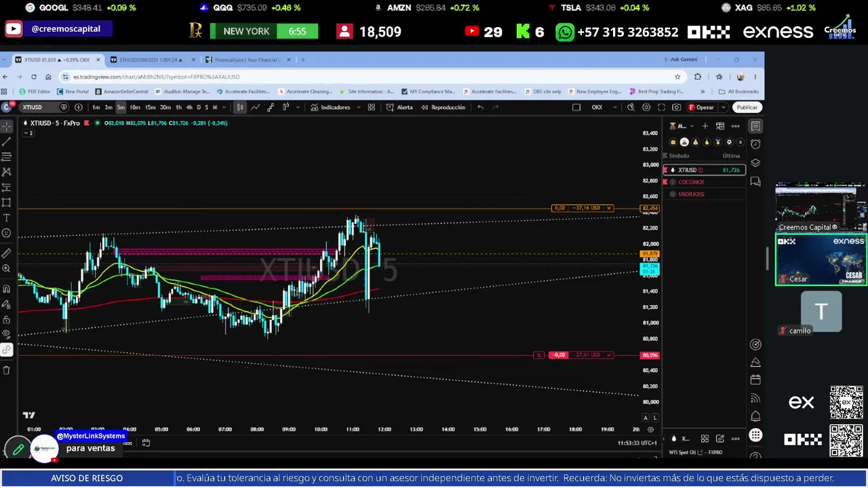868x488 pixels.
Task: Open the economic calendar sidebar icon
Action: point(755,380)
